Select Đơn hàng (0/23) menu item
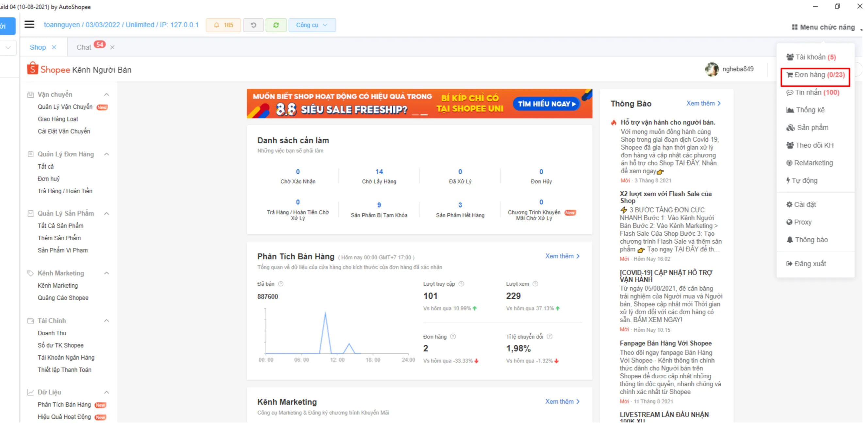Viewport: 868px width, 427px height. click(815, 75)
